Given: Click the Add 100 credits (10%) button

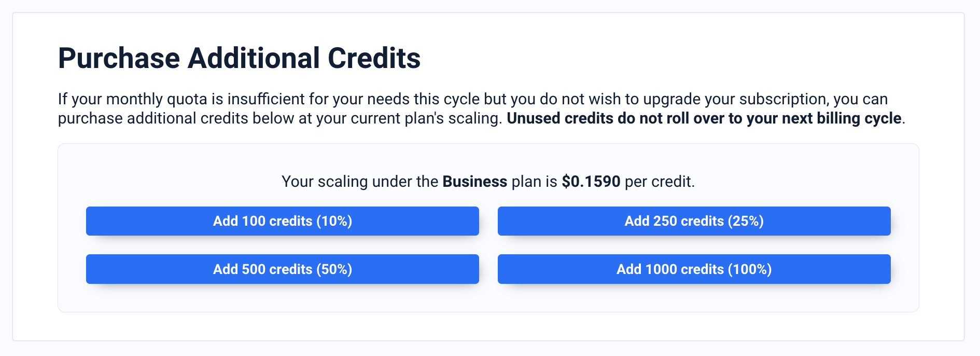Looking at the screenshot, I should (x=283, y=221).
